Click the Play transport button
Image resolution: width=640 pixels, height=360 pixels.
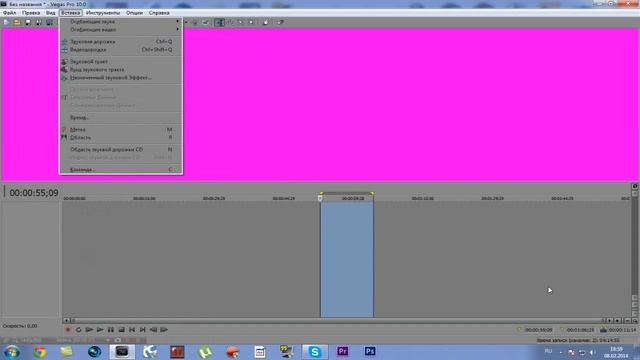tap(100, 329)
